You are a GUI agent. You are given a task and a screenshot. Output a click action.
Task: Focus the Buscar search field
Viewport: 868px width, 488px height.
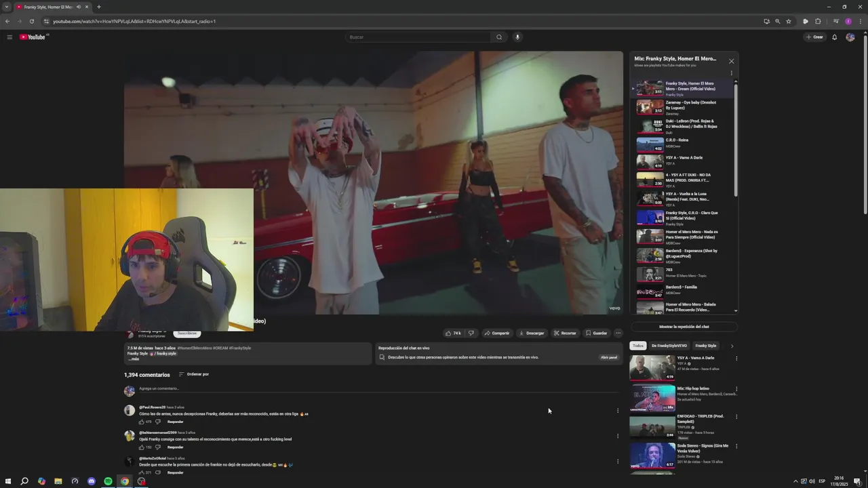tap(418, 37)
